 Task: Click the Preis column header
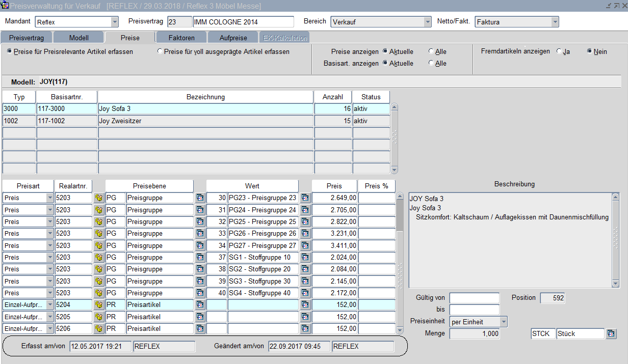coord(334,186)
